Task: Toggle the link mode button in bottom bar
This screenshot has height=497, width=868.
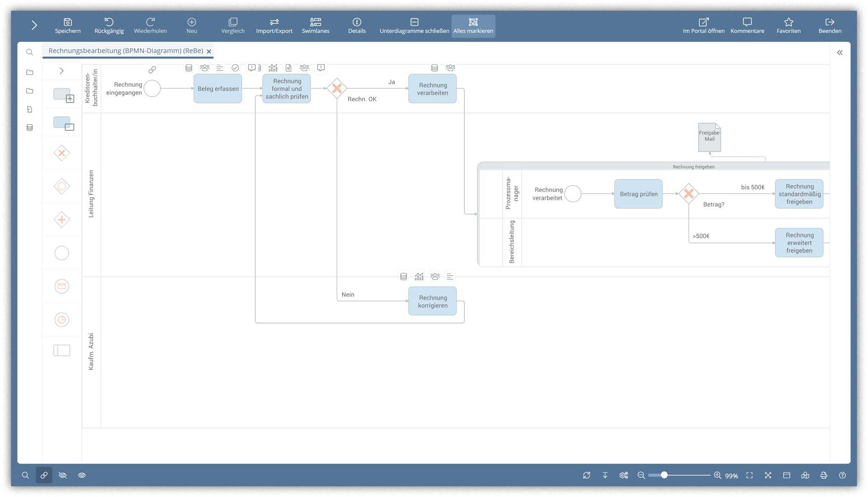Action: pyautogui.click(x=44, y=475)
